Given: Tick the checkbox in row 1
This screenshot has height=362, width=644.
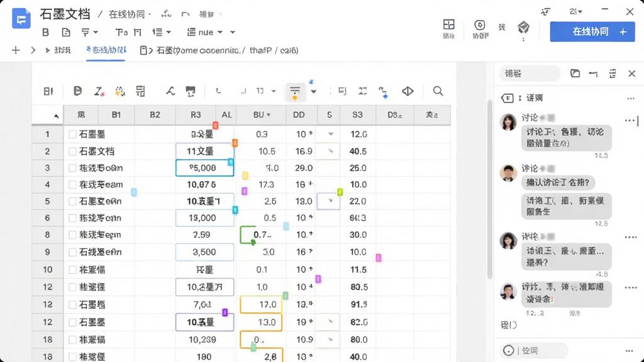Looking at the screenshot, I should 72,134.
